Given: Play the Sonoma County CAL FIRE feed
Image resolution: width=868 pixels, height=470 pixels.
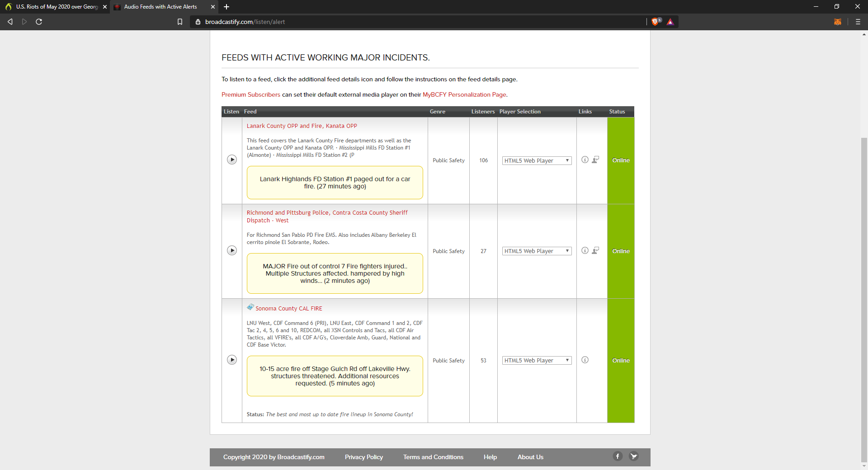Looking at the screenshot, I should pyautogui.click(x=232, y=360).
